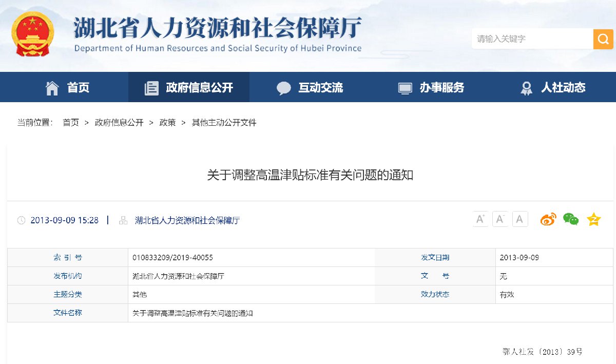Share to QZone star icon
616x364 pixels.
click(593, 219)
